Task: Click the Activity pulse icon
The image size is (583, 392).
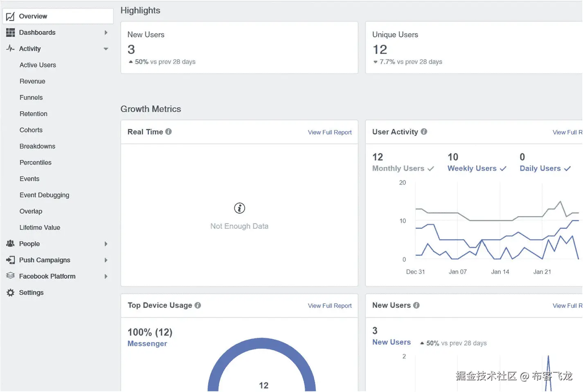Action: pyautogui.click(x=10, y=48)
